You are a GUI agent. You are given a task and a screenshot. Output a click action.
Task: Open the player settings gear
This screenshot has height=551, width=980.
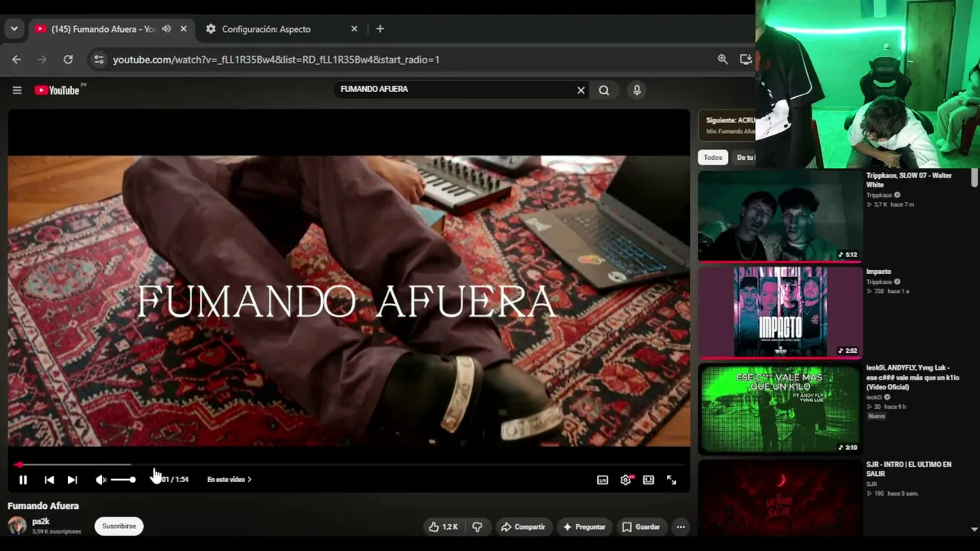626,480
